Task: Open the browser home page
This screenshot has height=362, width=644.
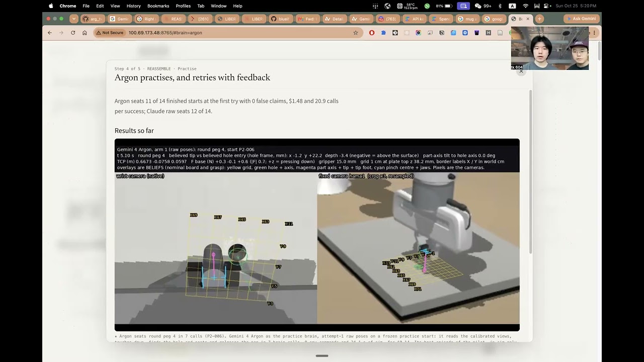Action: [85, 33]
